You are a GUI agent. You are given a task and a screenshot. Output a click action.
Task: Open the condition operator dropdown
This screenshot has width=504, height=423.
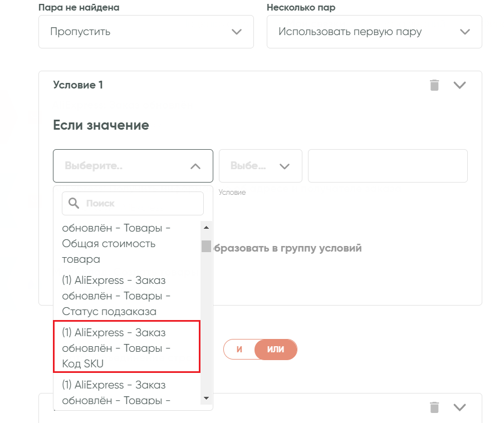[x=260, y=166]
